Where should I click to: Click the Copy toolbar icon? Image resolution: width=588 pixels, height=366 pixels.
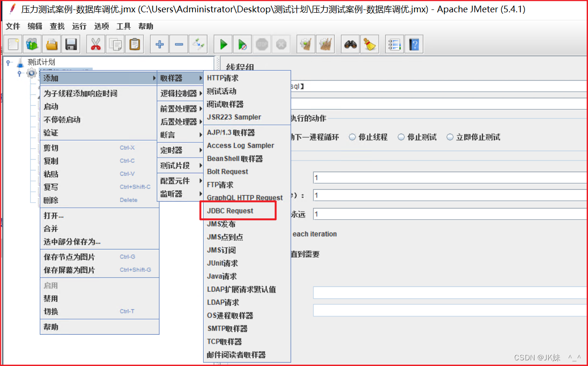click(115, 45)
